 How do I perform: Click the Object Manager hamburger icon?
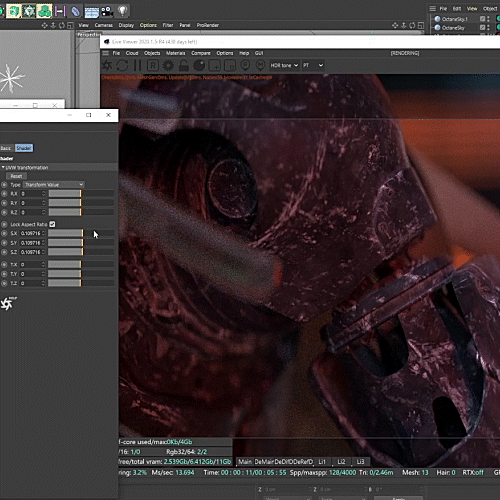tap(432, 9)
